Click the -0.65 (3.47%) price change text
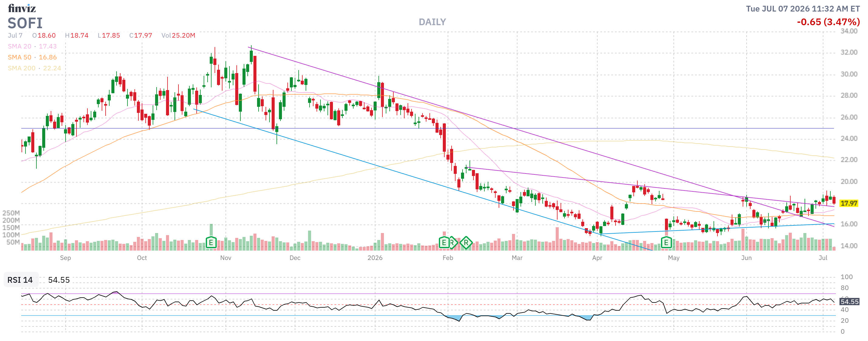This screenshot has height=341, width=868. tap(828, 22)
